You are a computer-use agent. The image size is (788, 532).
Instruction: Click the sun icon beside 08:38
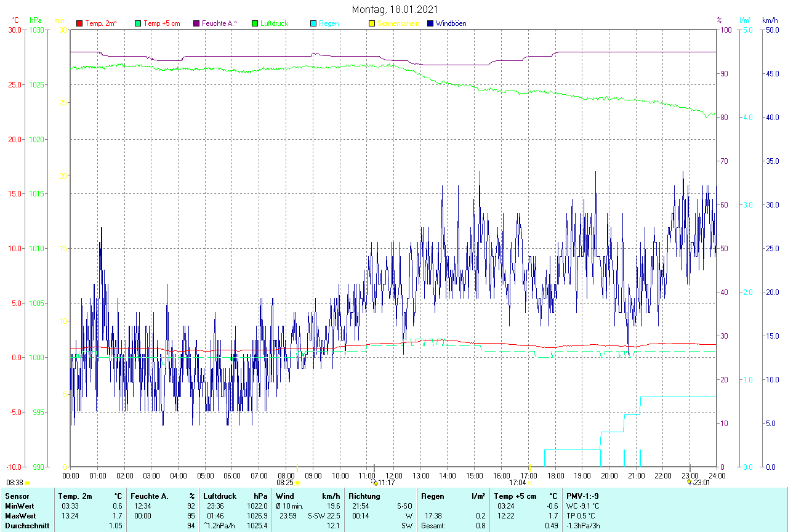28,483
